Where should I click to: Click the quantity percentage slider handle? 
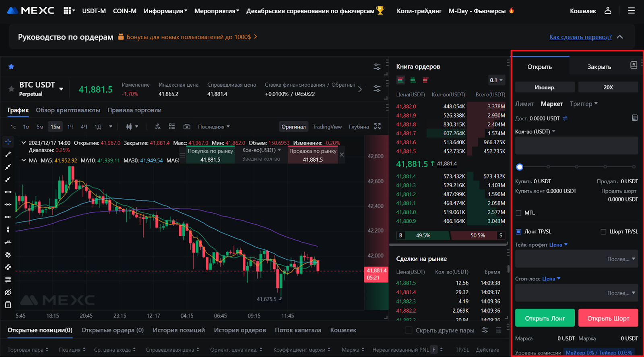coord(520,167)
